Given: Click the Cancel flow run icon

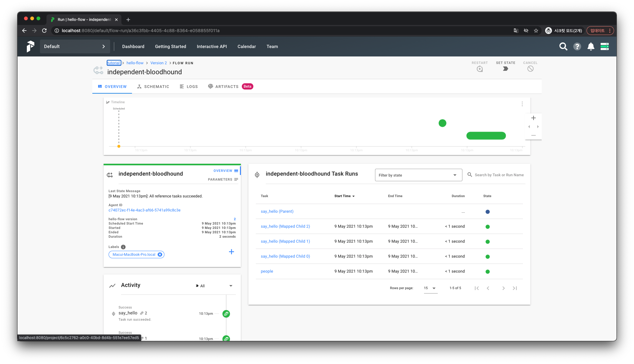Looking at the screenshot, I should pos(530,69).
